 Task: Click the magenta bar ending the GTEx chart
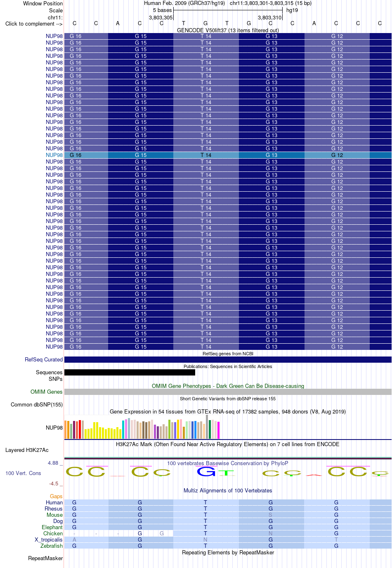tap(218, 430)
